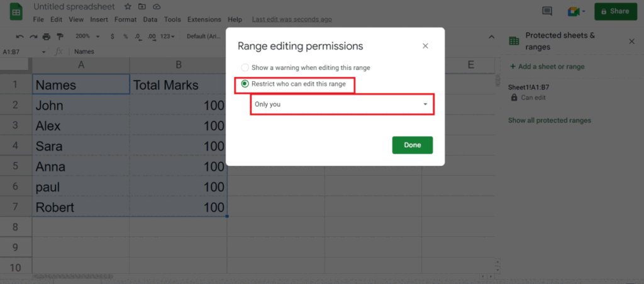644x284 pixels.
Task: Click the Total Marks cell
Action: pyautogui.click(x=178, y=84)
